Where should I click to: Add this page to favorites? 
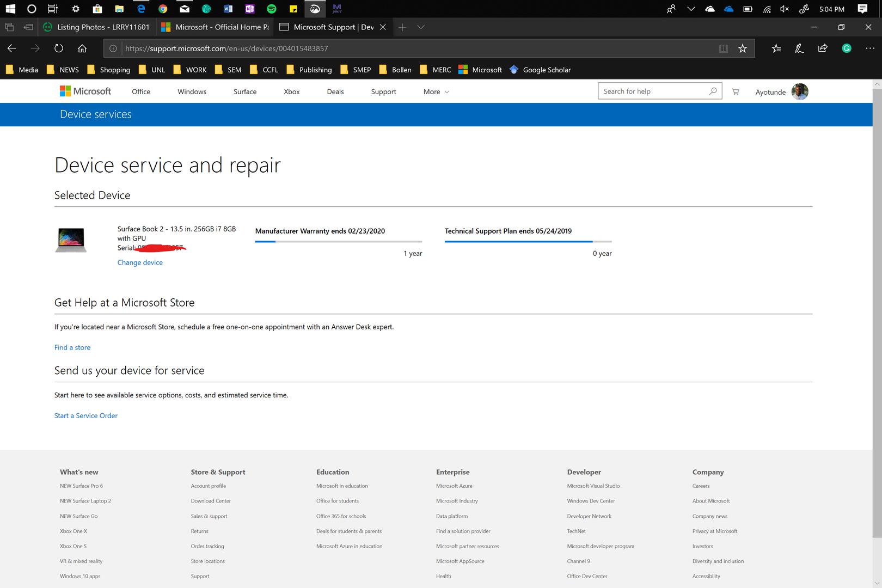point(743,48)
